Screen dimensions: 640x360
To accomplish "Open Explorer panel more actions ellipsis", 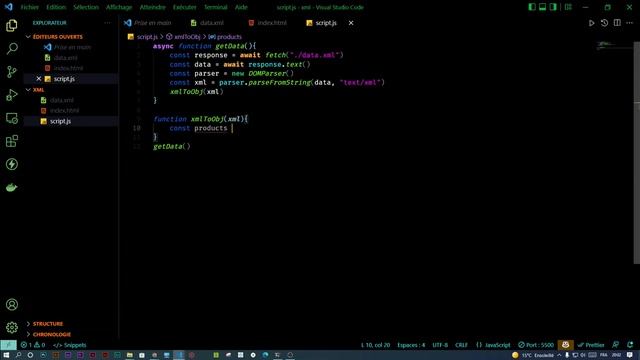I will click(107, 23).
